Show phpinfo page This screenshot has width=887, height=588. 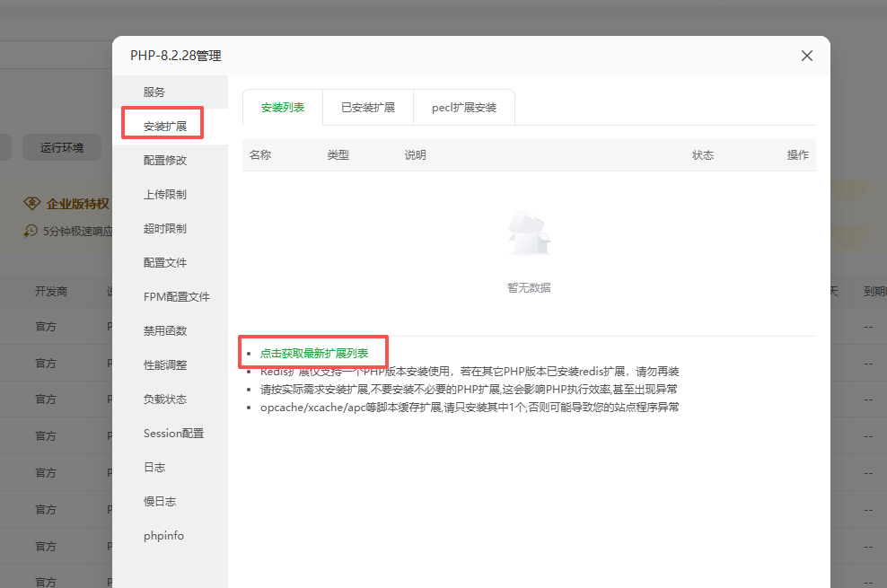click(163, 536)
